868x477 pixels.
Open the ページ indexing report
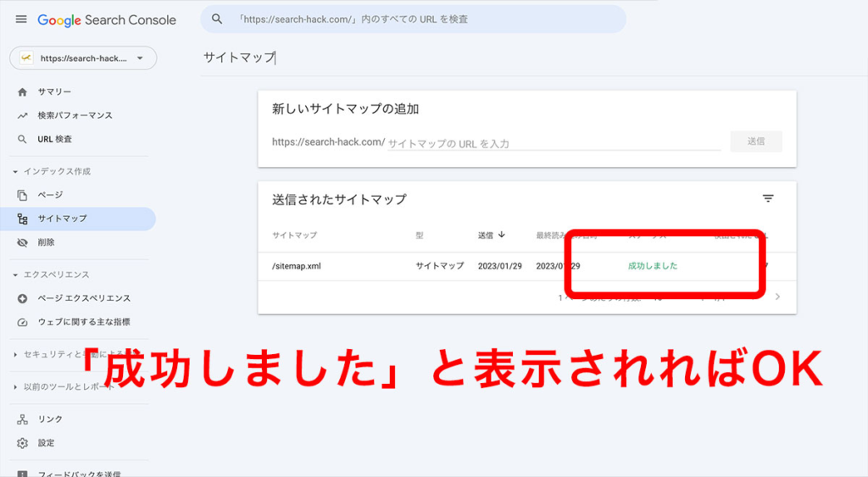click(50, 195)
